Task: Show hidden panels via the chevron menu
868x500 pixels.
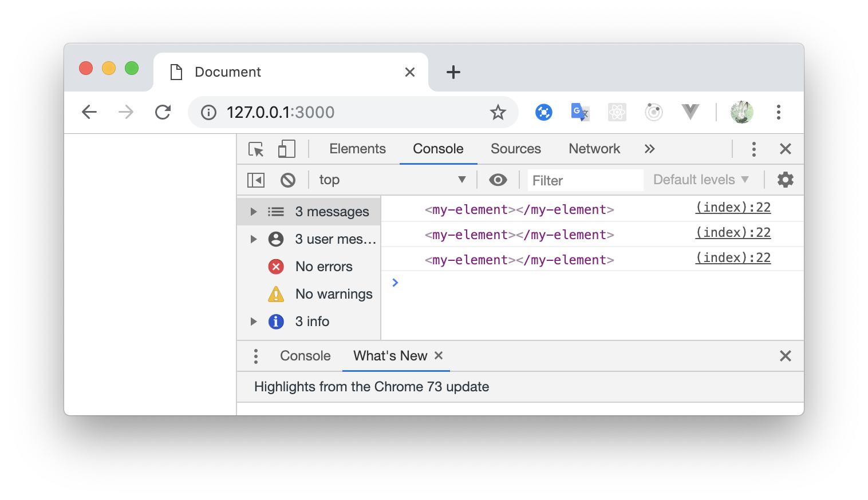Action: click(x=649, y=149)
